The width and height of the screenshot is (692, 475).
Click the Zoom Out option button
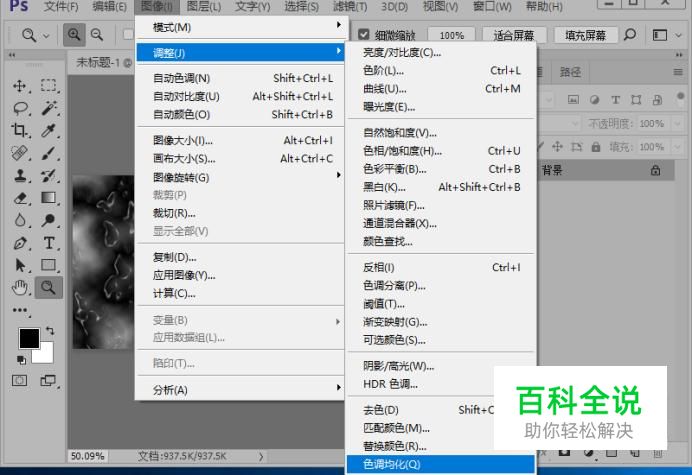(97, 35)
